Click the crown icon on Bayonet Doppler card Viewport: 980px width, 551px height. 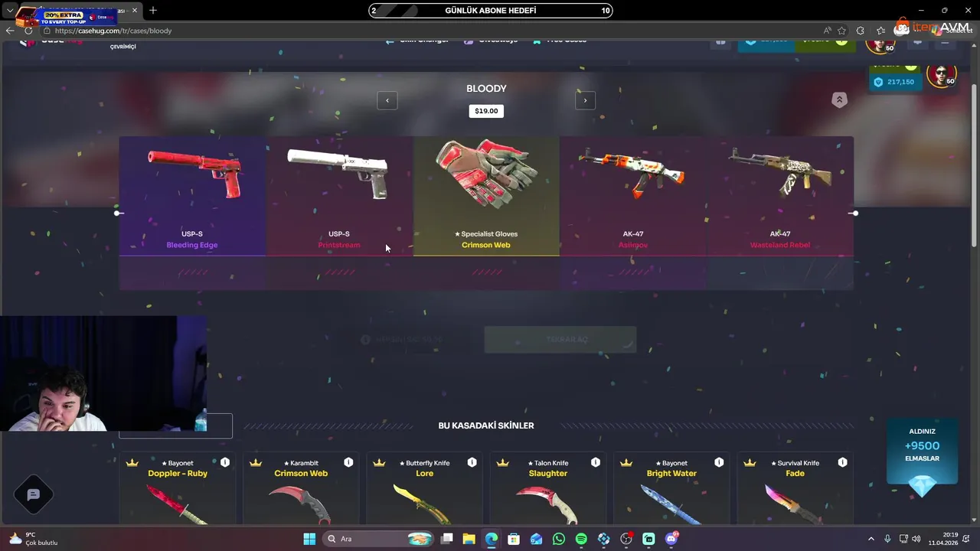click(x=132, y=463)
